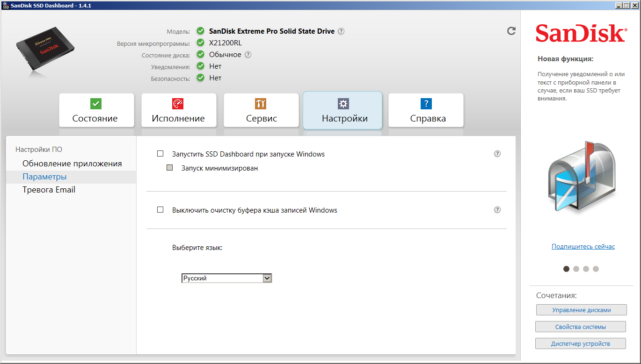Click the SanDisk logo in the right panel
The height and width of the screenshot is (364, 641).
[x=581, y=34]
